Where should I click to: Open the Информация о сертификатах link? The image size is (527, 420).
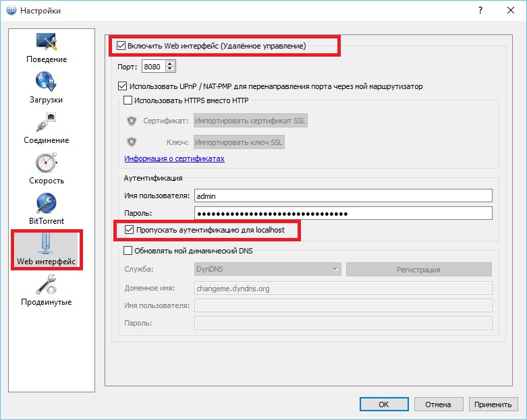174,158
